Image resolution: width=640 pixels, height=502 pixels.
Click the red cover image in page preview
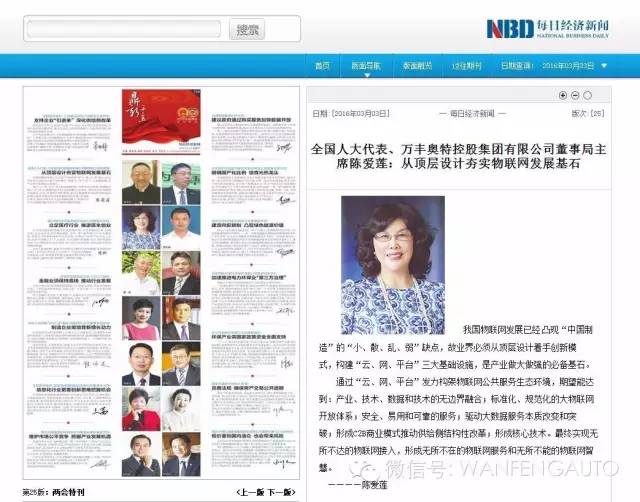(161, 122)
